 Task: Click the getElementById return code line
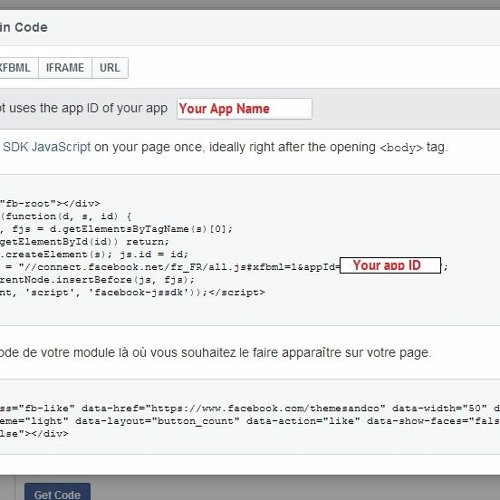84,242
